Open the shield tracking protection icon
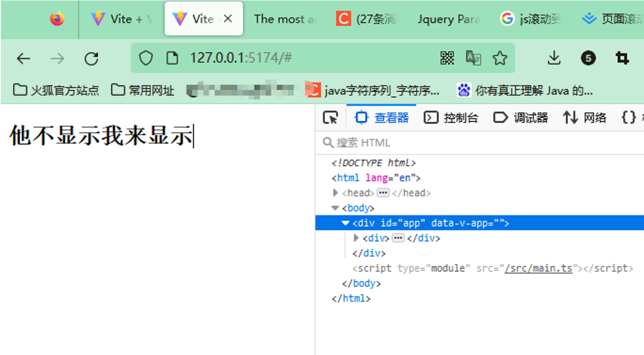The width and height of the screenshot is (644, 355). [x=146, y=58]
